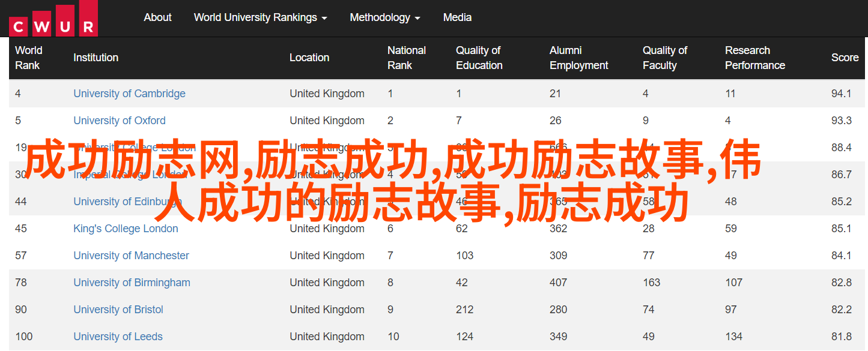Screen dimensions: 868x351
Task: Open the University of Oxford link
Action: [x=120, y=121]
